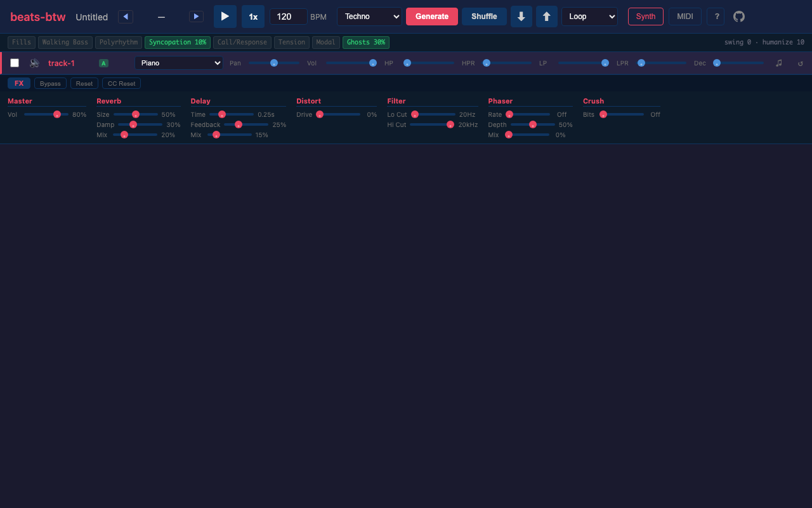This screenshot has width=812, height=508.
Task: Switch to the MIDI tab
Action: pos(684,17)
